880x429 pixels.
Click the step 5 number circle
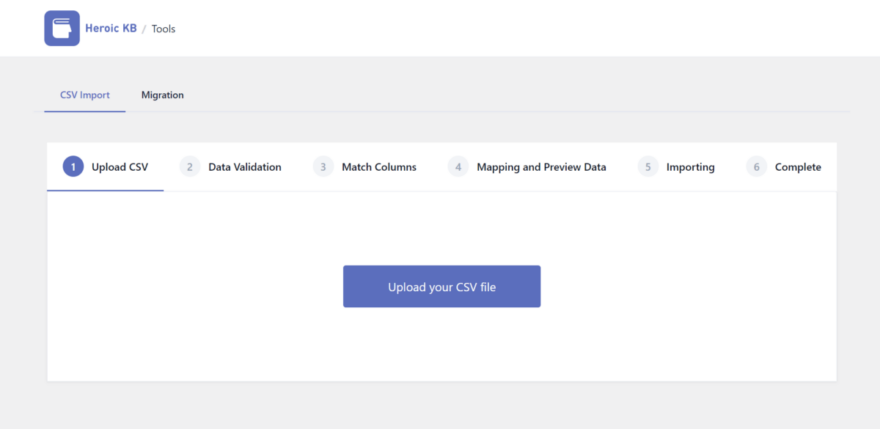coord(648,167)
